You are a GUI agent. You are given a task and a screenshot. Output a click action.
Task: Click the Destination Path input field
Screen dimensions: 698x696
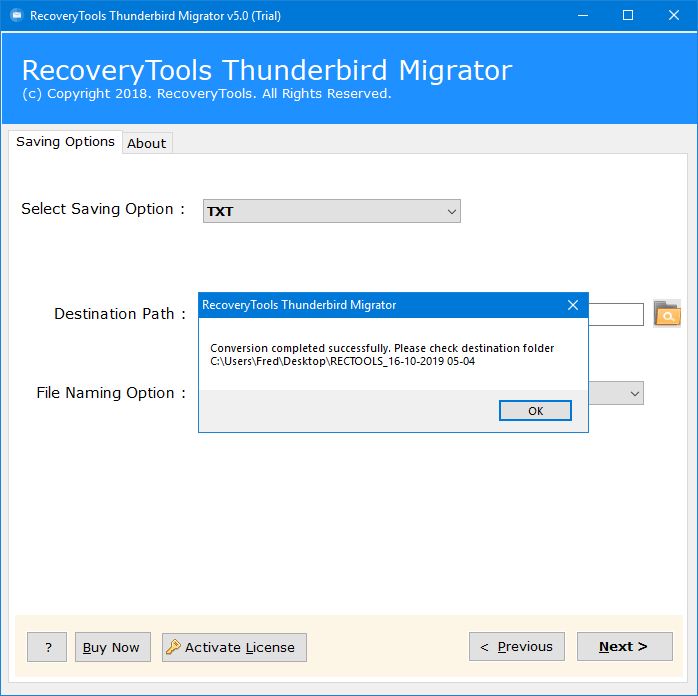[x=616, y=314]
